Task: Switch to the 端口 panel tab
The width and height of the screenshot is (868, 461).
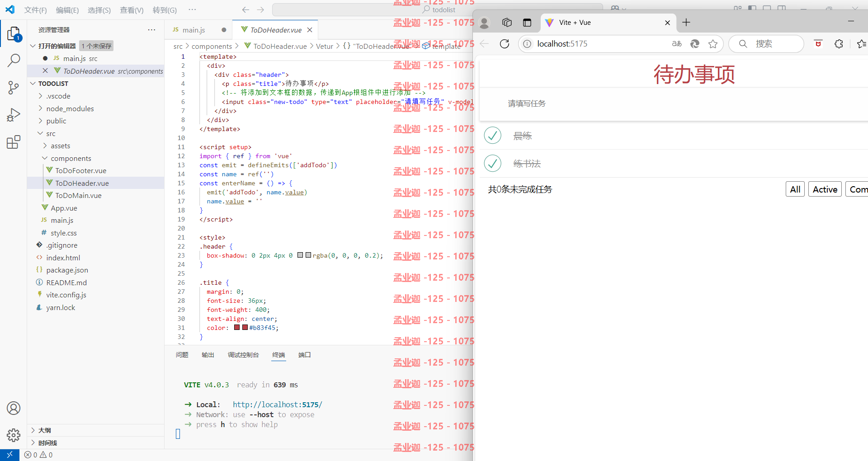Action: pyautogui.click(x=305, y=355)
